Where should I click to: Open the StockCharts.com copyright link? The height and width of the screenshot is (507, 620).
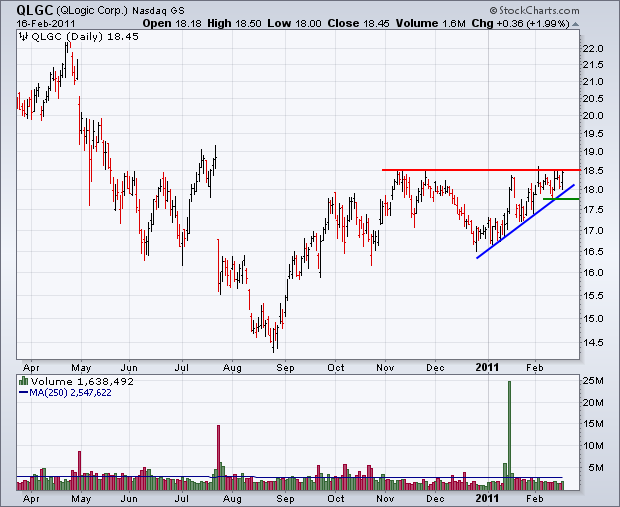535,10
